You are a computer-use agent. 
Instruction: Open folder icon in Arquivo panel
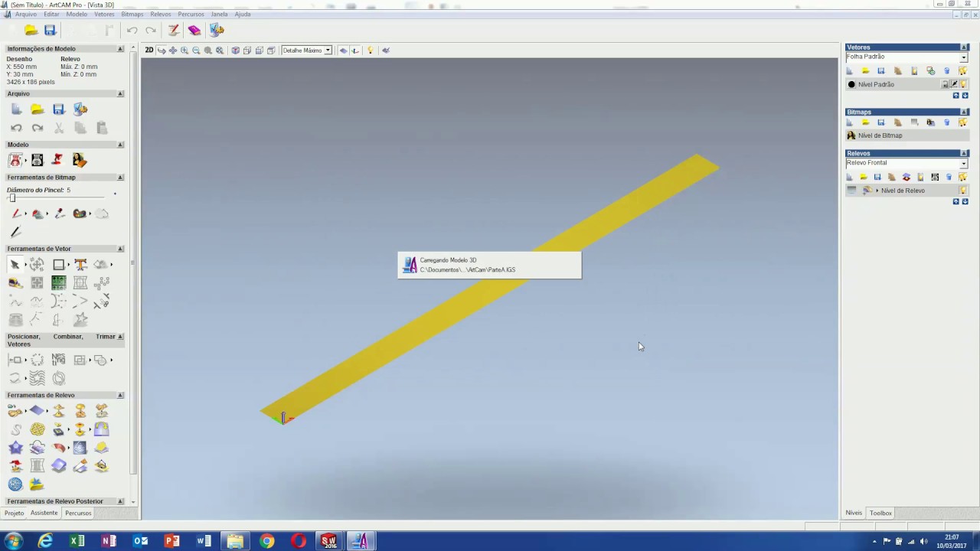point(37,109)
